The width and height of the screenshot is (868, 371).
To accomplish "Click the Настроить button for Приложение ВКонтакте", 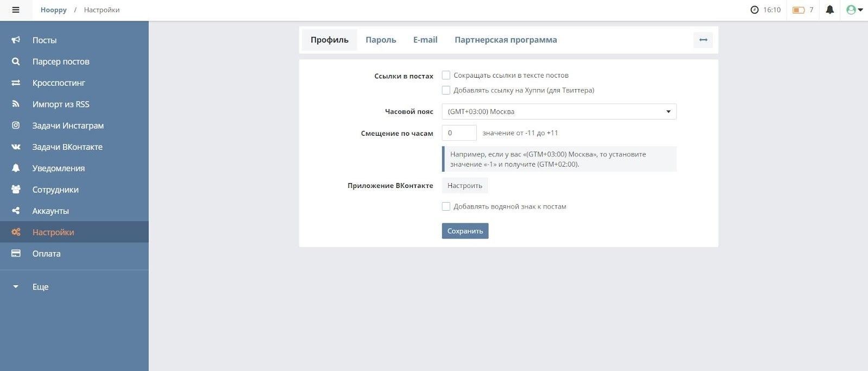I will tap(465, 185).
